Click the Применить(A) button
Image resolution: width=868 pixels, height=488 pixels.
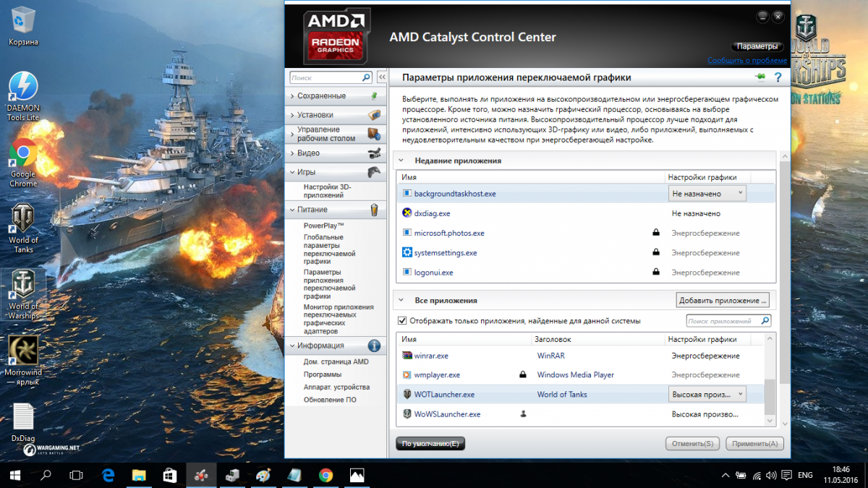click(x=755, y=443)
